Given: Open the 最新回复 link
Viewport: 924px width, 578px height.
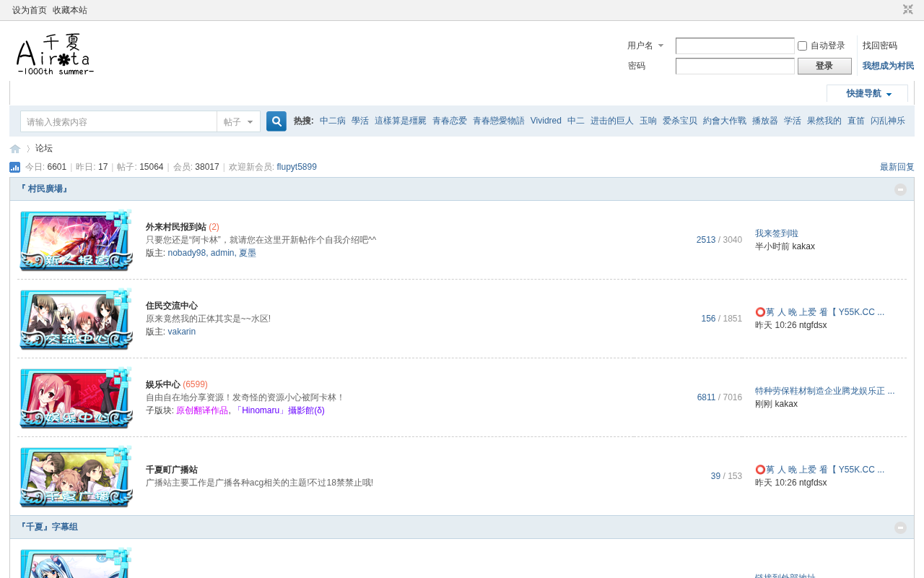Looking at the screenshot, I should click(897, 167).
